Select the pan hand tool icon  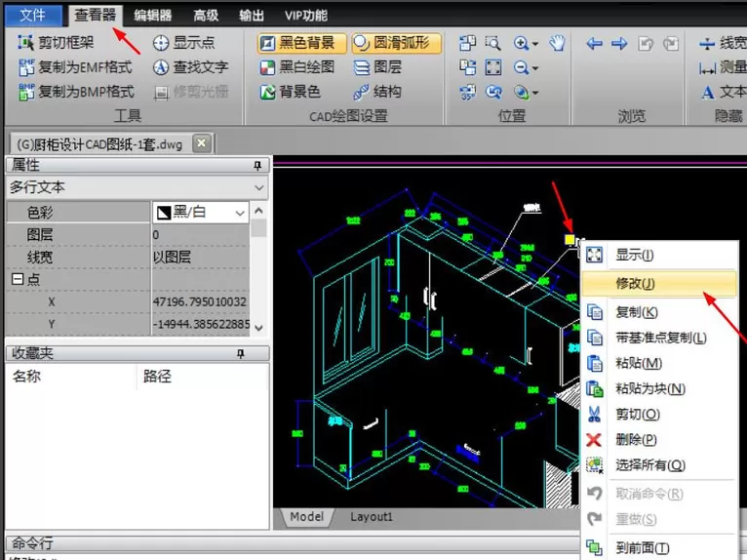tap(557, 43)
